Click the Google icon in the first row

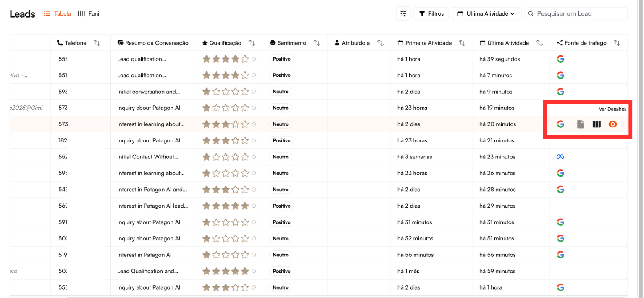(x=560, y=59)
